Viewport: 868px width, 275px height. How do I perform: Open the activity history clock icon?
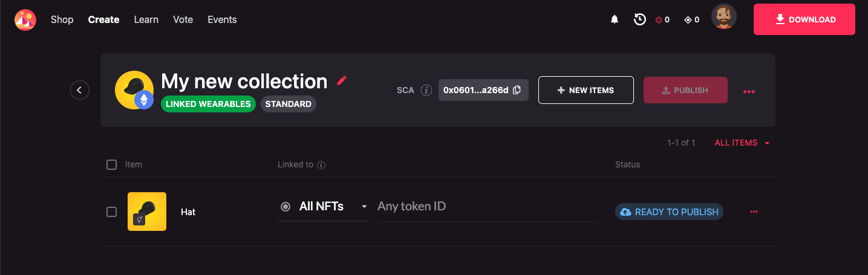pyautogui.click(x=639, y=20)
